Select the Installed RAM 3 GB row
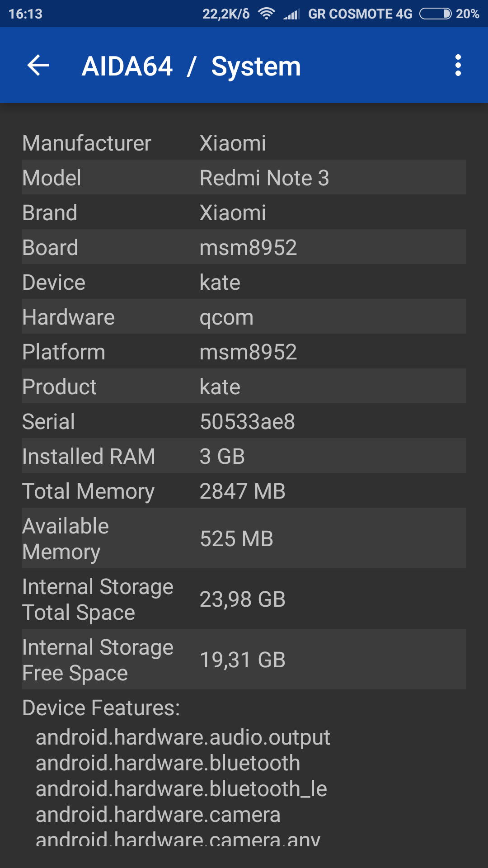This screenshot has width=488, height=868. (244, 456)
